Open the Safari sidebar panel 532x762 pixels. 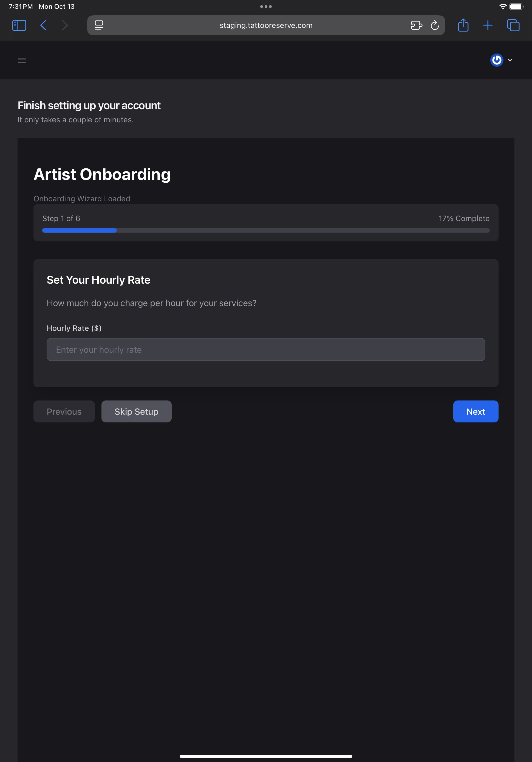[19, 25]
